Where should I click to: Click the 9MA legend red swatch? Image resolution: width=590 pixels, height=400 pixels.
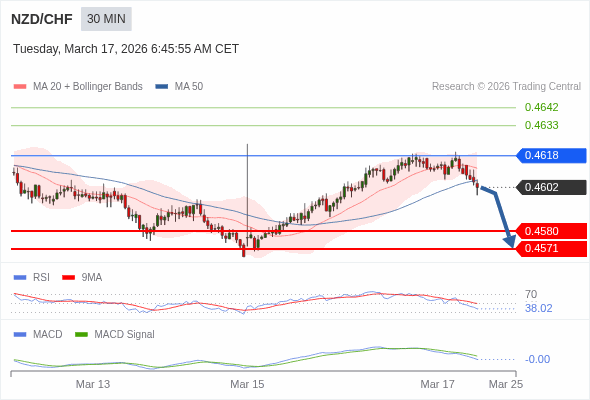coord(68,278)
